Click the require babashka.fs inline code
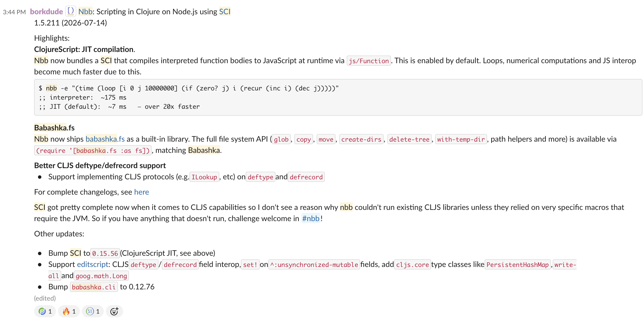The width and height of the screenshot is (644, 323). tap(93, 151)
